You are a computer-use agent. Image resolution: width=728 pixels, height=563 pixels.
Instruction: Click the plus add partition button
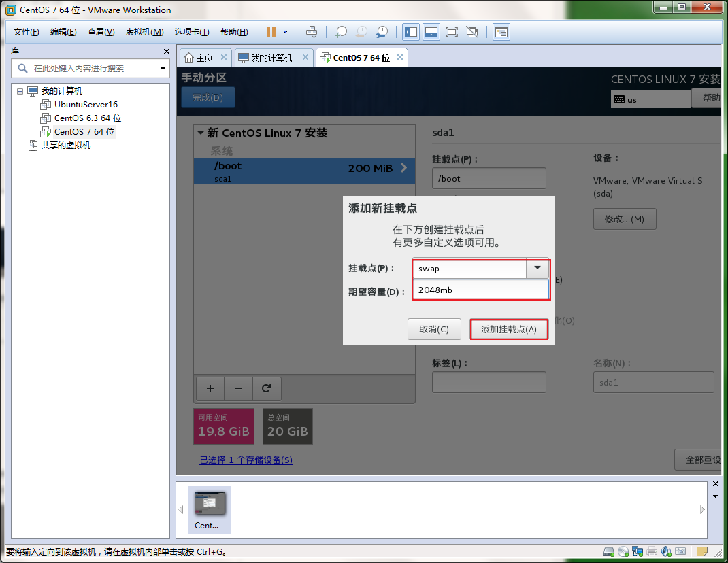[210, 388]
